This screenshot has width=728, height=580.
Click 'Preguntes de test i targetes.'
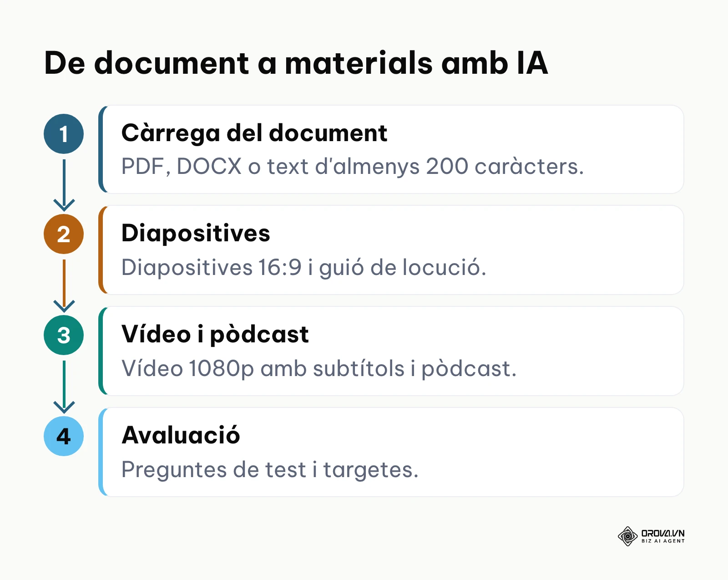point(270,470)
